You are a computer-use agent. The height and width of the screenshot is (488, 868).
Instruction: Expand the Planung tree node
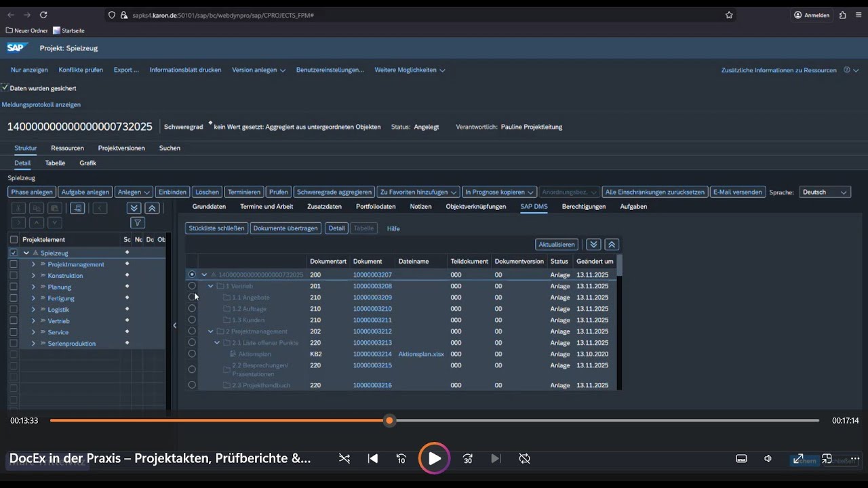[33, 287]
